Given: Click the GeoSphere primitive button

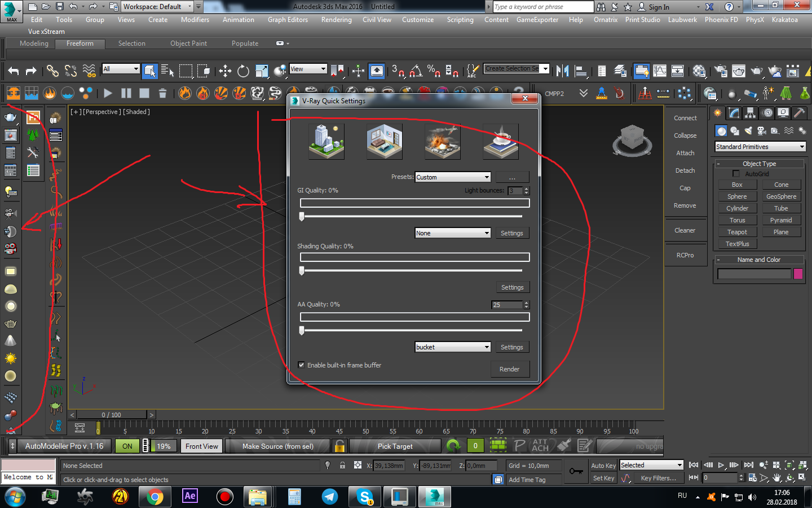Looking at the screenshot, I should [x=781, y=196].
